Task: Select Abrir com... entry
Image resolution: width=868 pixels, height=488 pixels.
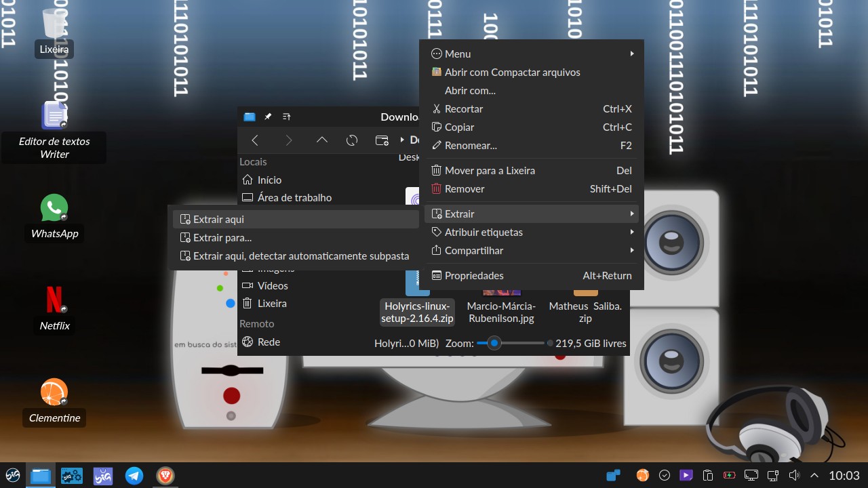Action: coord(532,90)
